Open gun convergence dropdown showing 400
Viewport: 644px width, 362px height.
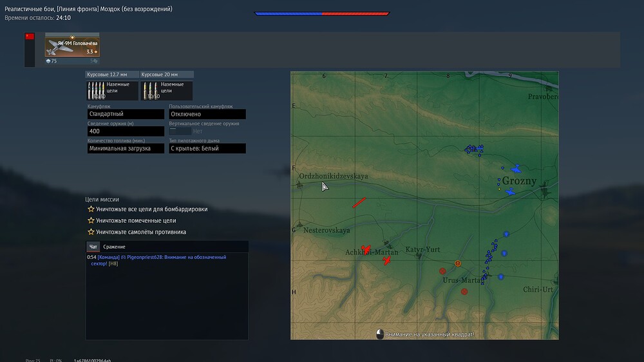point(126,131)
